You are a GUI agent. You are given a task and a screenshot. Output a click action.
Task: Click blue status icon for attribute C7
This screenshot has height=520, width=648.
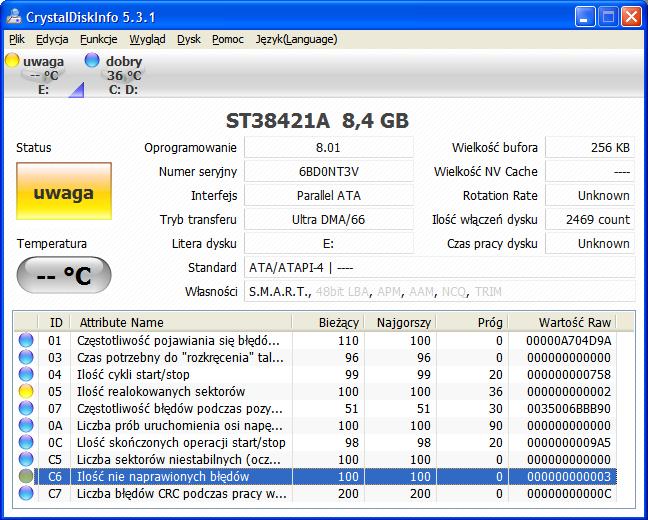click(26, 493)
